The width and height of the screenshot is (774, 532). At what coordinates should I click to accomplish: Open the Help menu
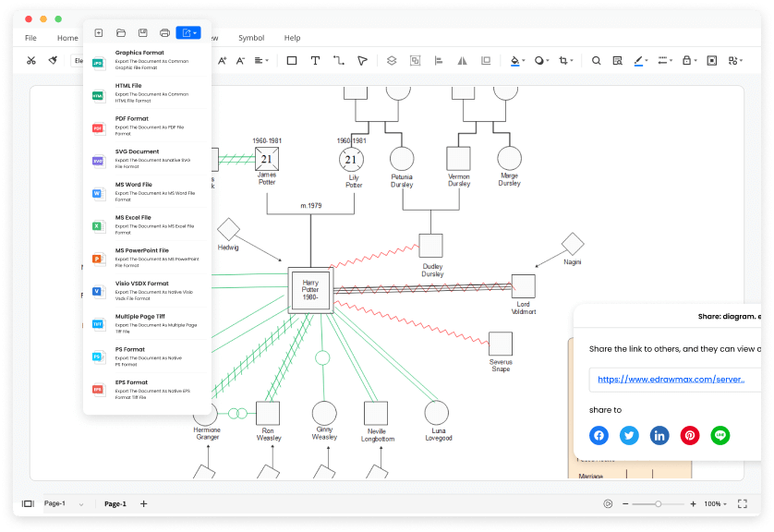(x=292, y=38)
